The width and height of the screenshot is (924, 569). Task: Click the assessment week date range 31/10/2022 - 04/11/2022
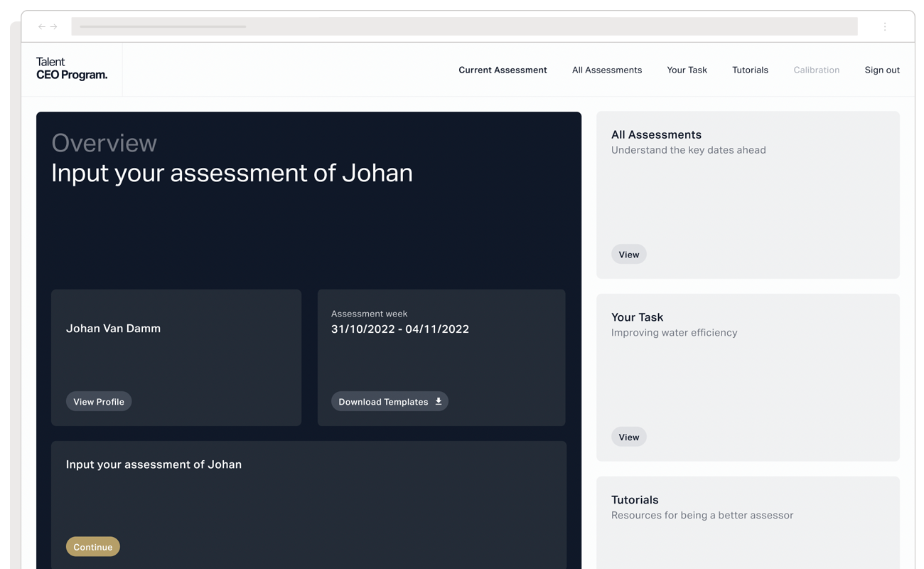point(400,329)
